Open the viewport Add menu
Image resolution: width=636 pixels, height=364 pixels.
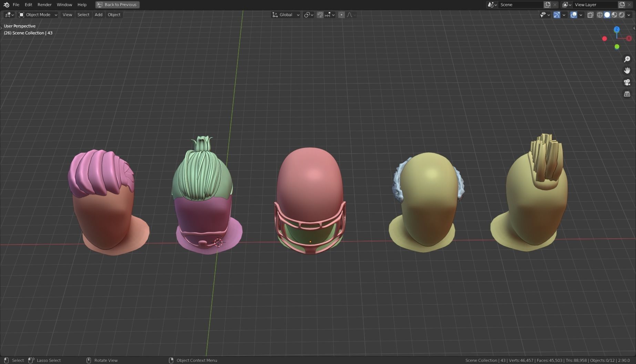(x=99, y=15)
